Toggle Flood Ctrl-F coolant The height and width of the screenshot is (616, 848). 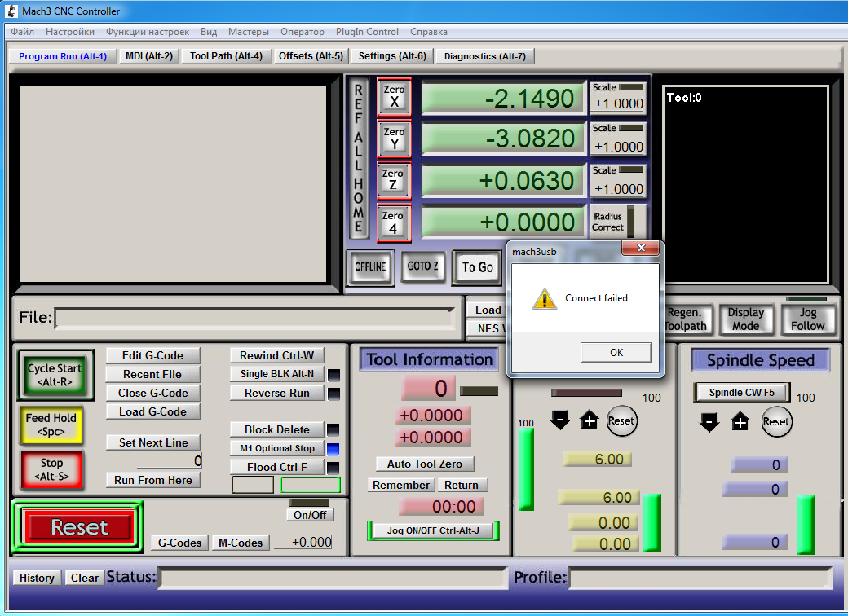(x=276, y=467)
